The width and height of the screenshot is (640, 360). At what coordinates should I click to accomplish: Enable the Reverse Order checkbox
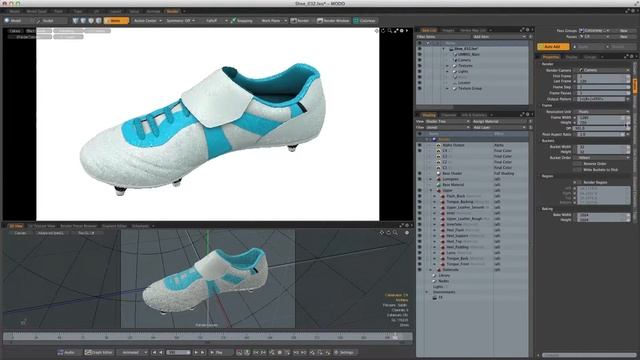[577, 164]
